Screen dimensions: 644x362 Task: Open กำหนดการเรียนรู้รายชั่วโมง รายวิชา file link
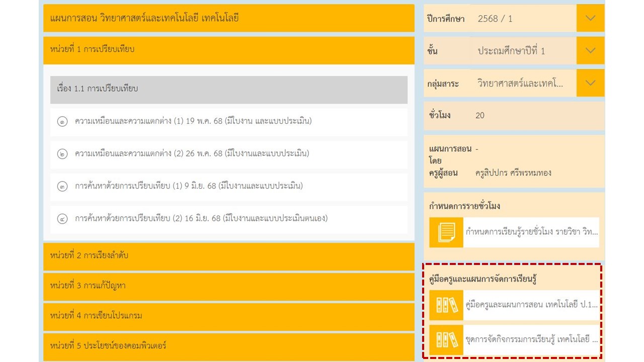pos(531,232)
